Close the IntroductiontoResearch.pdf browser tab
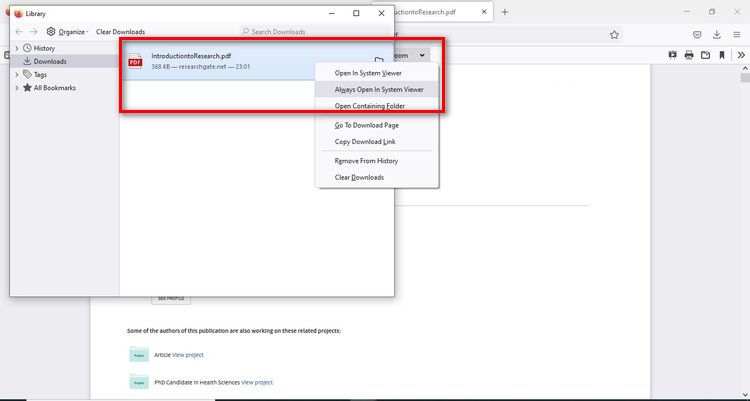 click(x=484, y=12)
